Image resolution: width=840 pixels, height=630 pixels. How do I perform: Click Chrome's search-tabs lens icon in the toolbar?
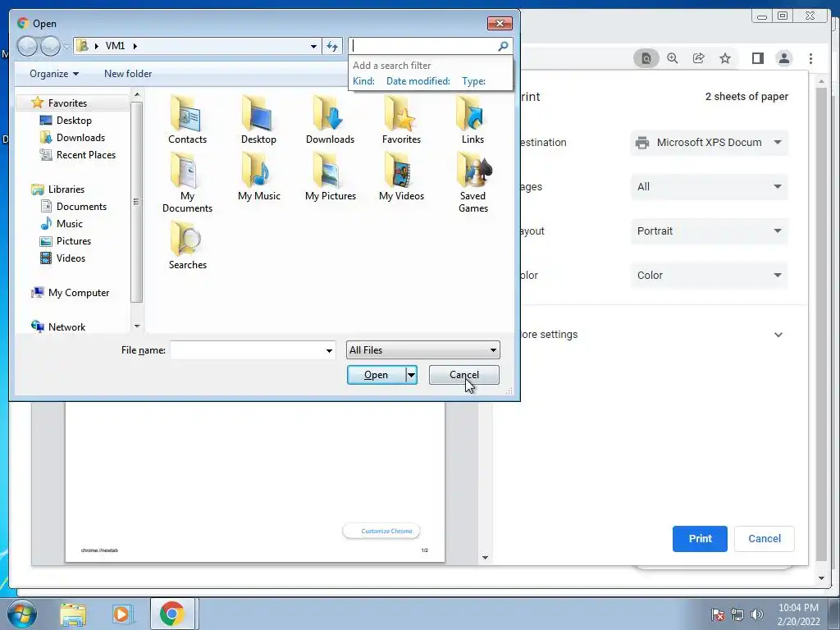pyautogui.click(x=646, y=58)
